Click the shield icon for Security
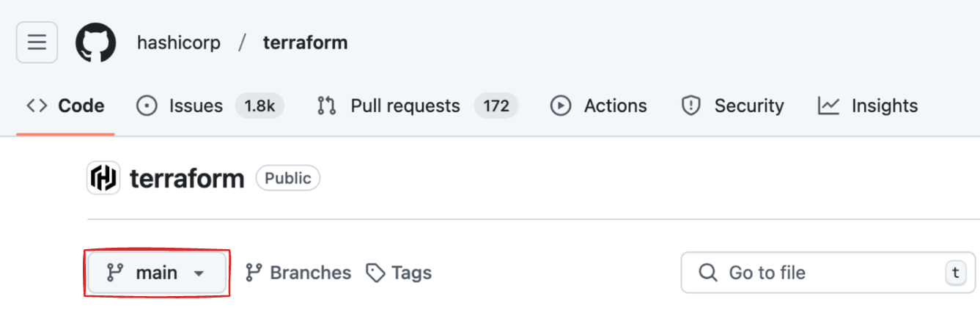The width and height of the screenshot is (980, 321). pos(690,106)
